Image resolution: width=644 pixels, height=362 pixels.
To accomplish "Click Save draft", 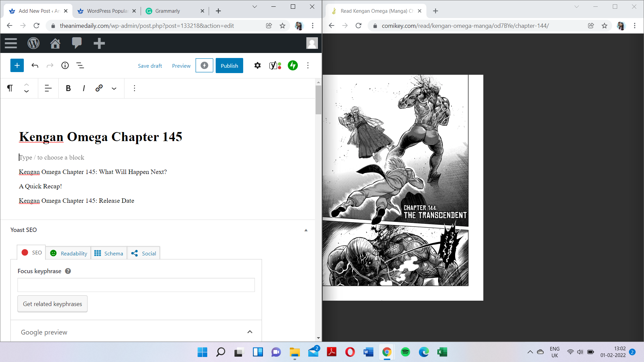I will click(x=150, y=66).
